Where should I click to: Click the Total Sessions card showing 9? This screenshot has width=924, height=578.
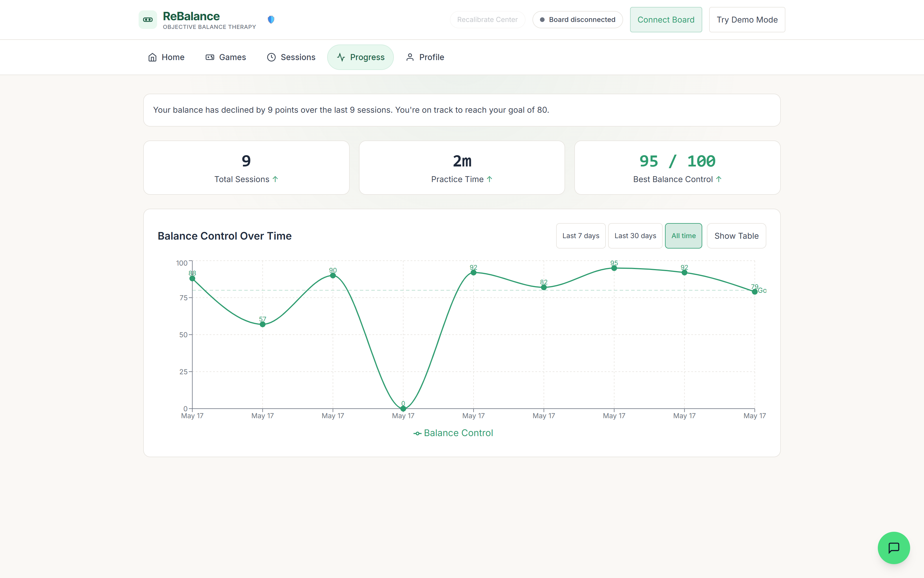click(246, 168)
